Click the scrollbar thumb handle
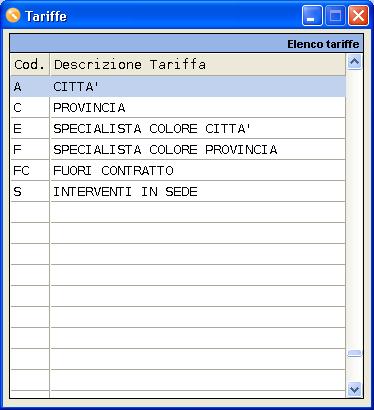 click(x=354, y=354)
